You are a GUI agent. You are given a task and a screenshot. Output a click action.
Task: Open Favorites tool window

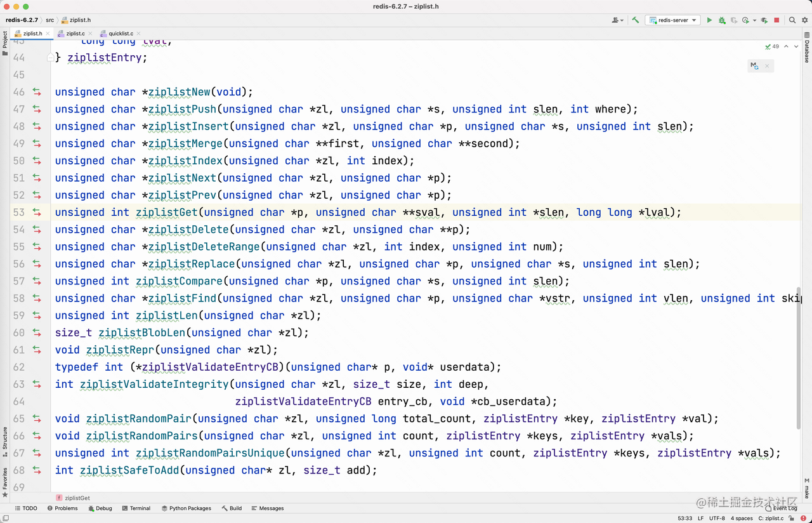point(5,482)
